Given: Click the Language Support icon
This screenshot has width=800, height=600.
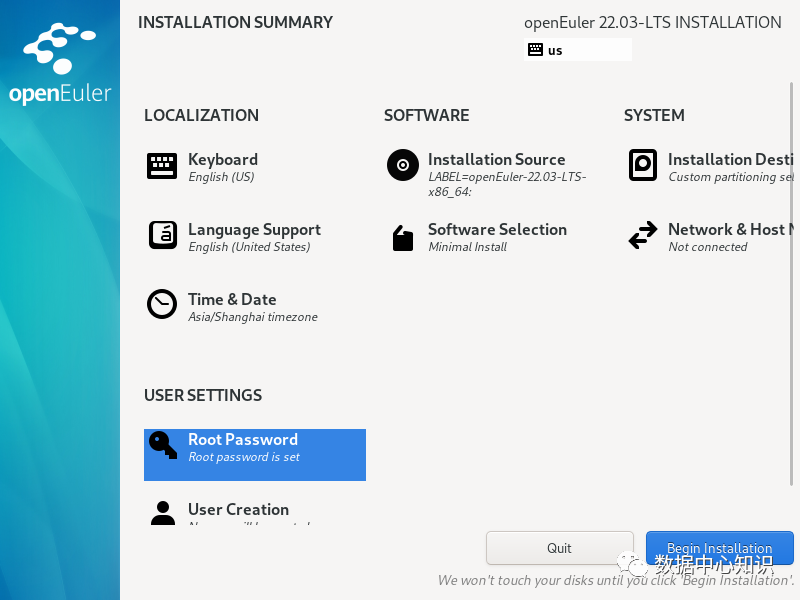Looking at the screenshot, I should (x=163, y=235).
